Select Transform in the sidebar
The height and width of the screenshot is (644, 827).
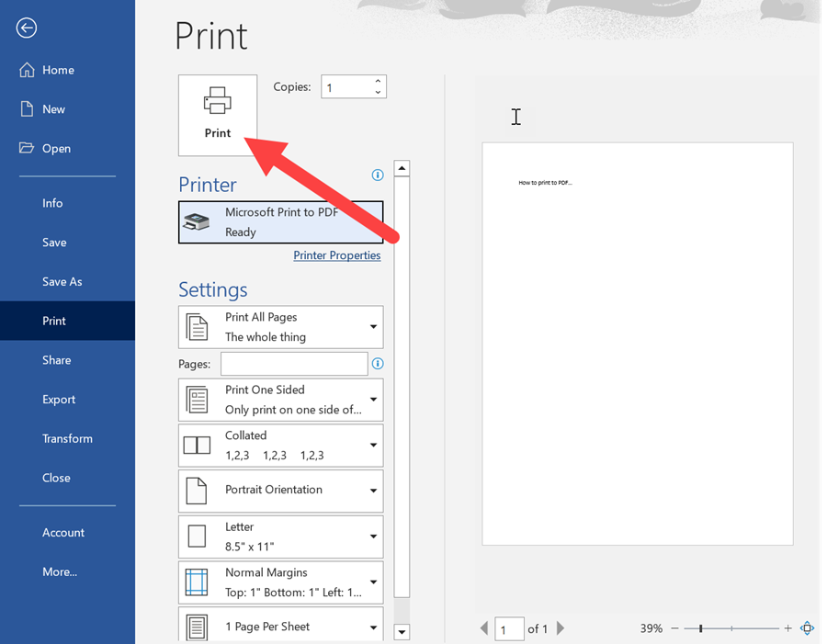pos(67,438)
